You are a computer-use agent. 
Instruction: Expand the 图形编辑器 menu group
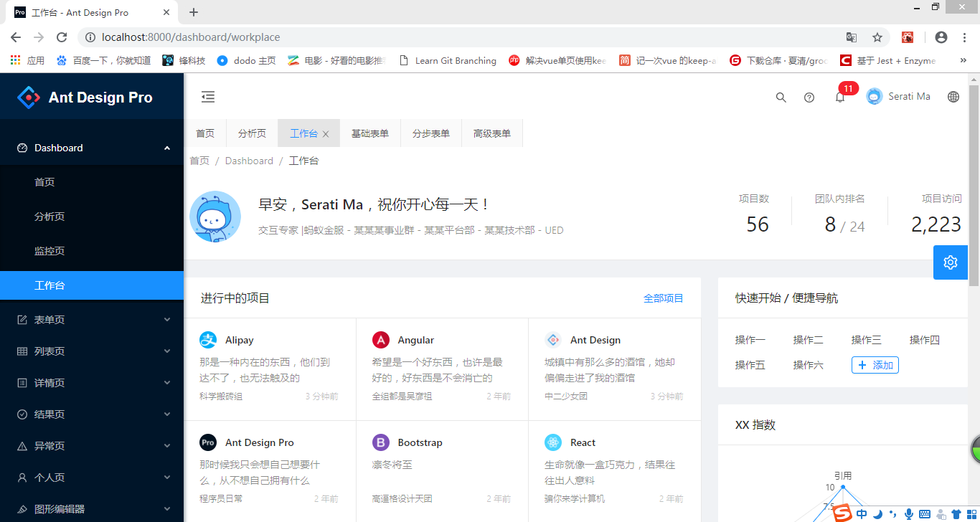tap(92, 509)
